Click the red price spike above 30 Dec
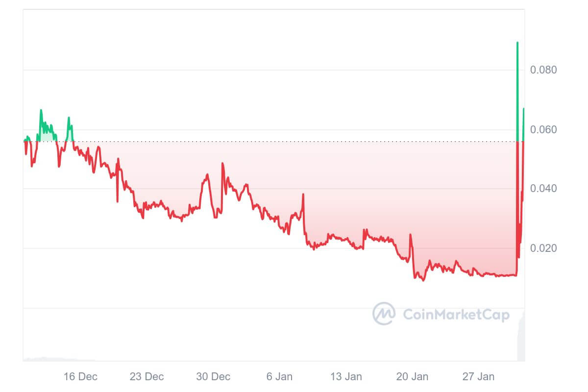Viewport: 588px width, 392px height. [222, 164]
